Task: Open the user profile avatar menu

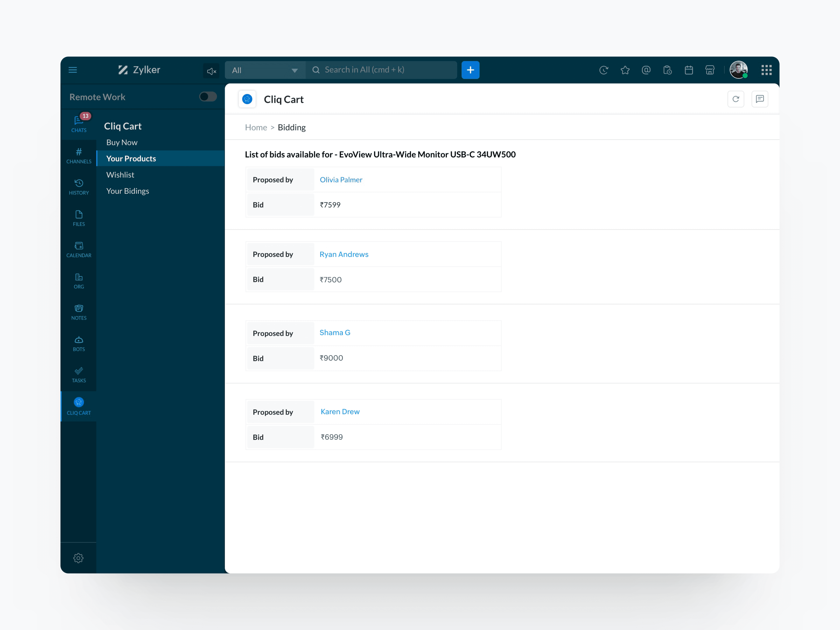Action: point(738,70)
